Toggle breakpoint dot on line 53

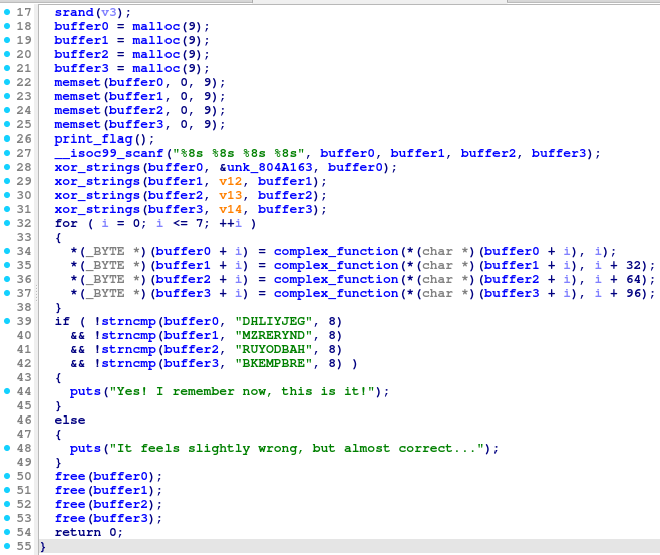pos(7,518)
